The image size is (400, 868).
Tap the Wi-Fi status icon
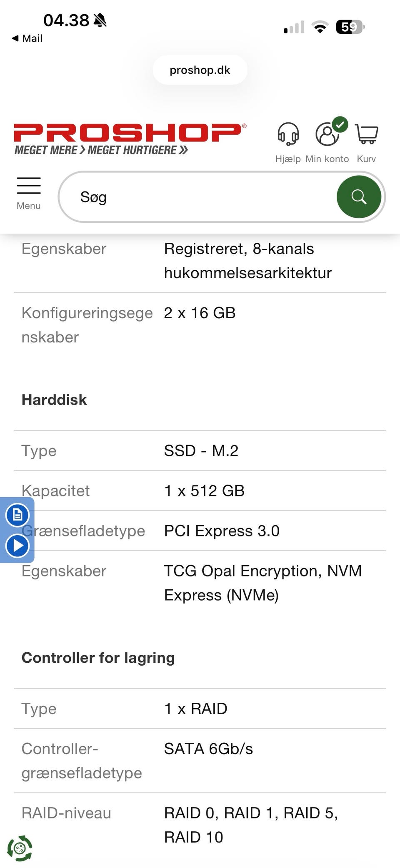point(320,28)
